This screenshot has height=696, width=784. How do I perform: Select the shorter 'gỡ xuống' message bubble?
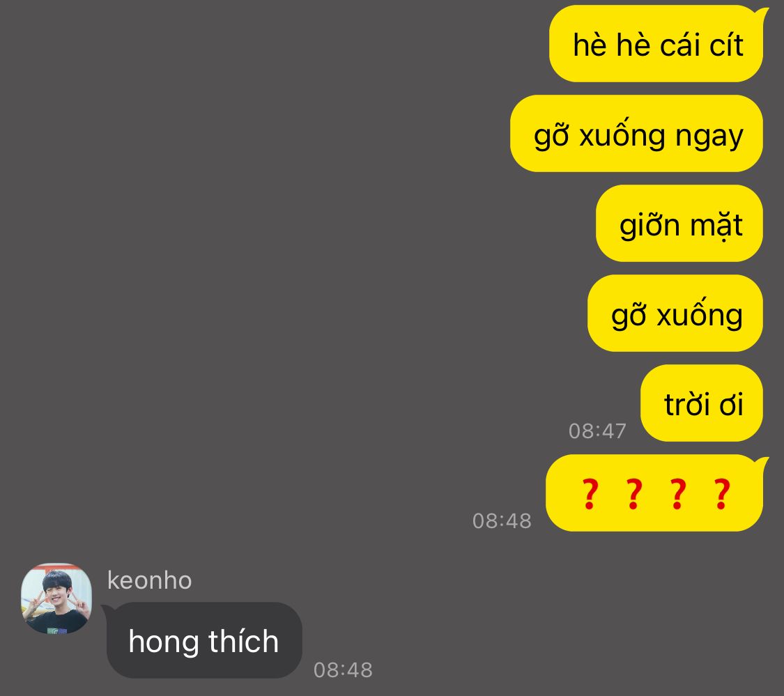click(675, 314)
